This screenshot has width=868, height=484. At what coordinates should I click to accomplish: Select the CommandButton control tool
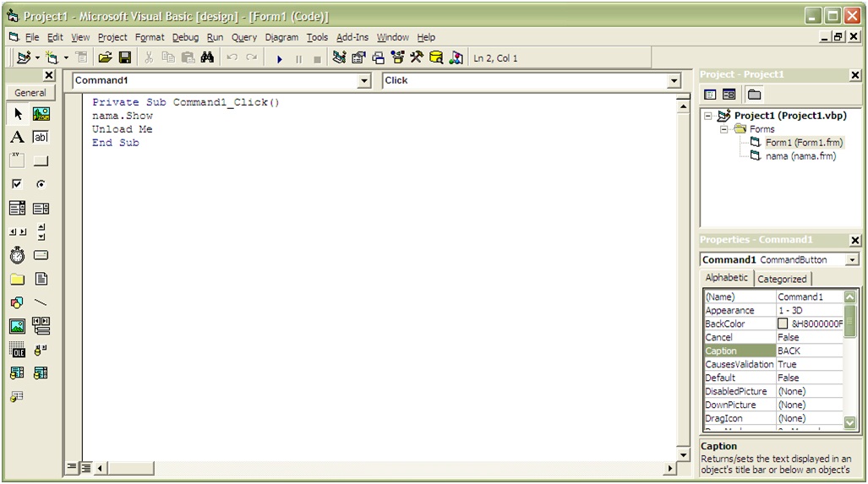(41, 160)
